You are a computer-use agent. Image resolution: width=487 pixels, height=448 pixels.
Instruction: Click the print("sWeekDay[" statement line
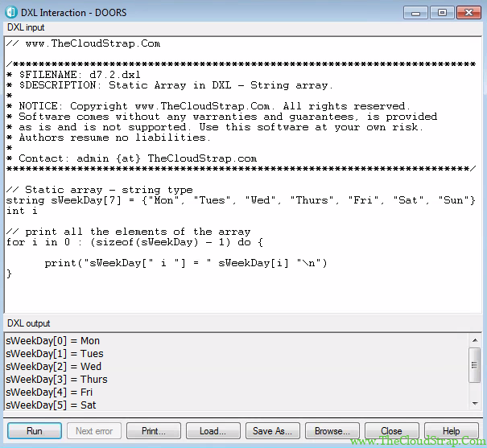(x=186, y=263)
